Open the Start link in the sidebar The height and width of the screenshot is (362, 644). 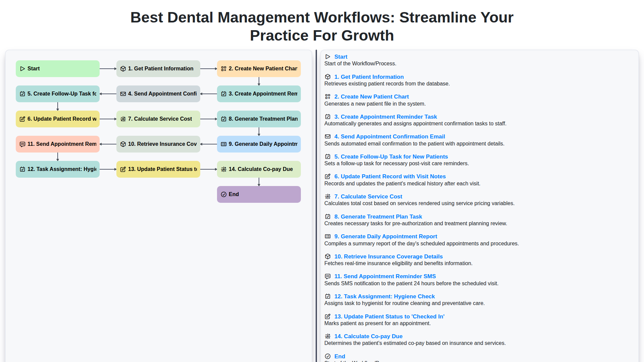[341, 57]
